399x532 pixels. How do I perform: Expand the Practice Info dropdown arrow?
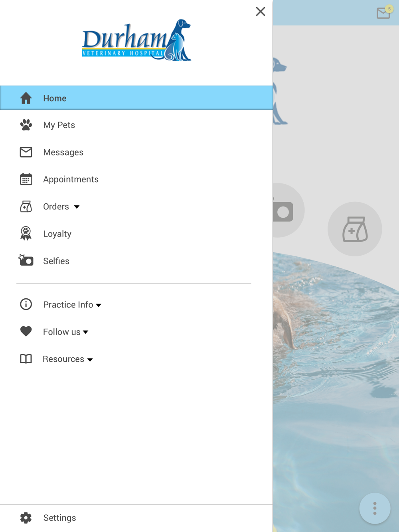[99, 305]
